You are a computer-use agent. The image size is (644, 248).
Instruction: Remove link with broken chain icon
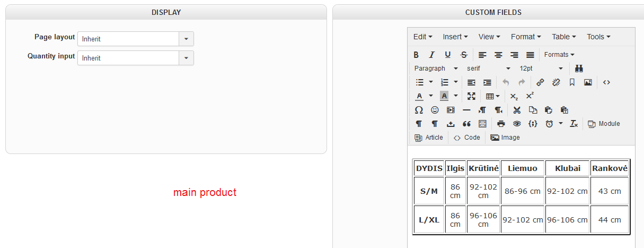pos(556,82)
